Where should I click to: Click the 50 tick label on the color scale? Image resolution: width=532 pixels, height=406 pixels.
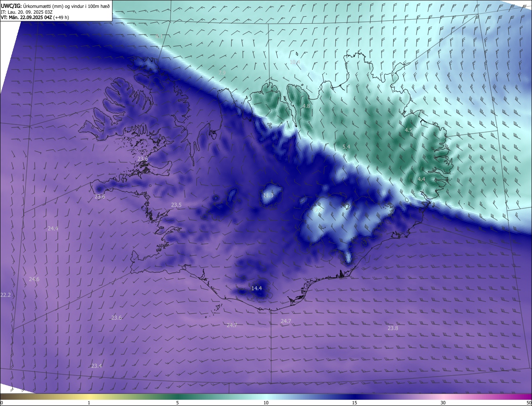tap(529, 403)
